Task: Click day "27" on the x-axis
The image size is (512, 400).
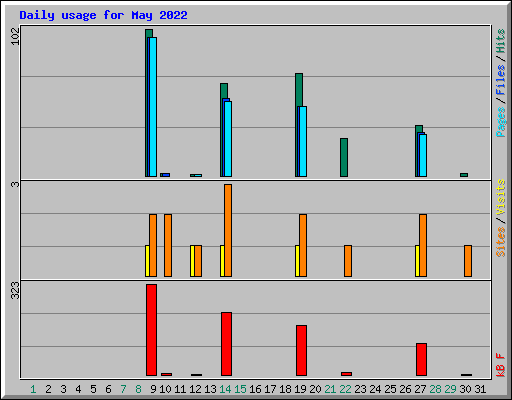Action: tap(420, 389)
